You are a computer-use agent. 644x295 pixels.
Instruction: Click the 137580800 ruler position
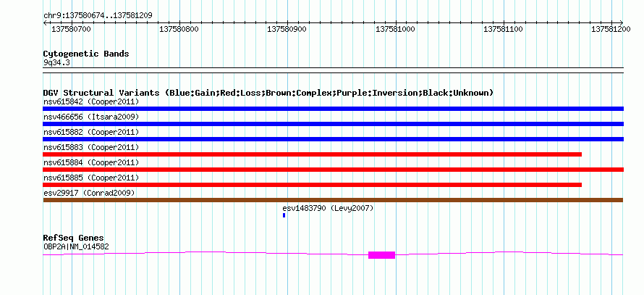tap(179, 30)
